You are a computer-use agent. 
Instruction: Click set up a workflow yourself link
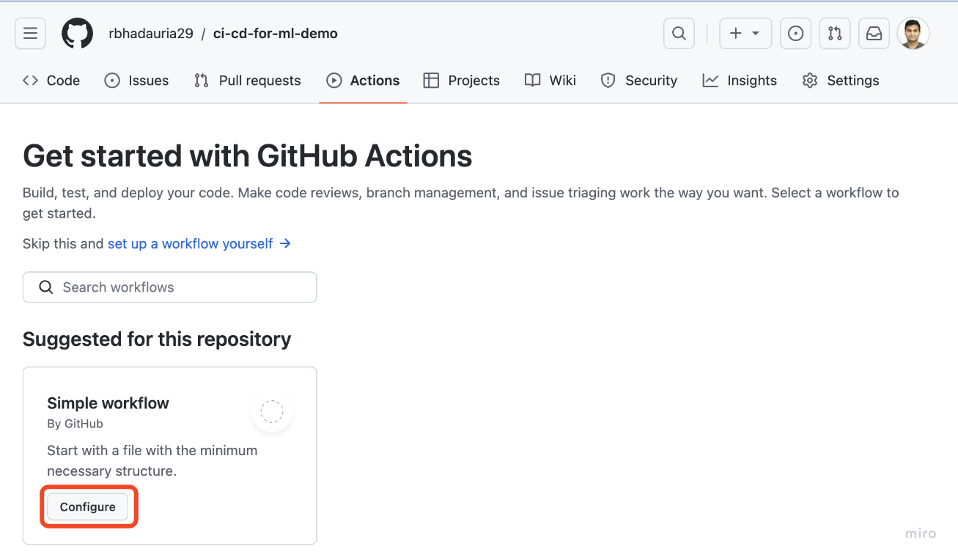tap(199, 243)
